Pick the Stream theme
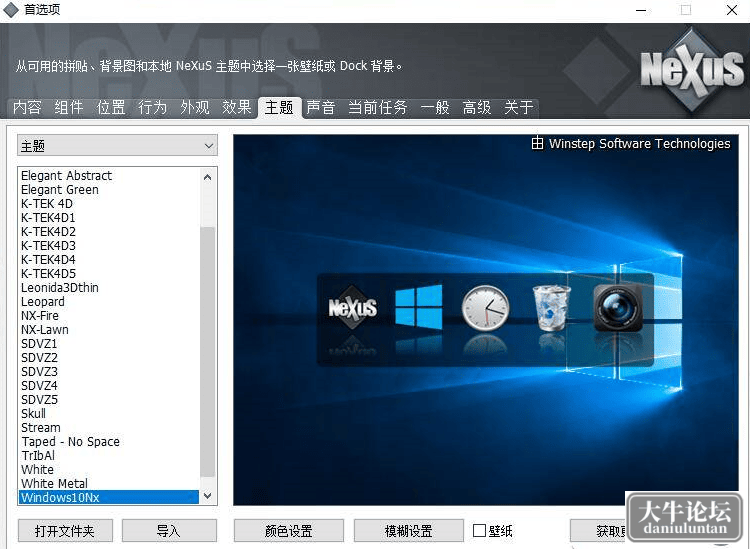The width and height of the screenshot is (750, 549). click(x=109, y=428)
